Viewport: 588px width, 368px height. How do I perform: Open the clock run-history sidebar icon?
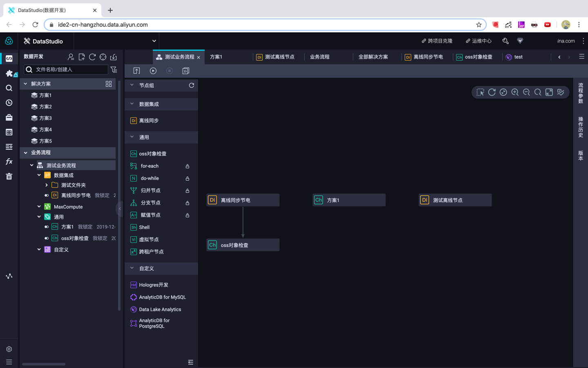pos(9,103)
